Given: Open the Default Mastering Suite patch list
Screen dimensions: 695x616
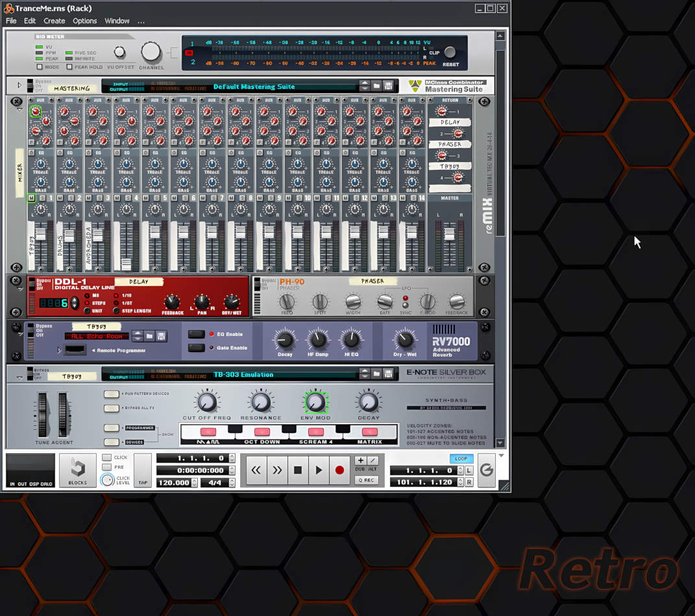Looking at the screenshot, I should pos(254,86).
